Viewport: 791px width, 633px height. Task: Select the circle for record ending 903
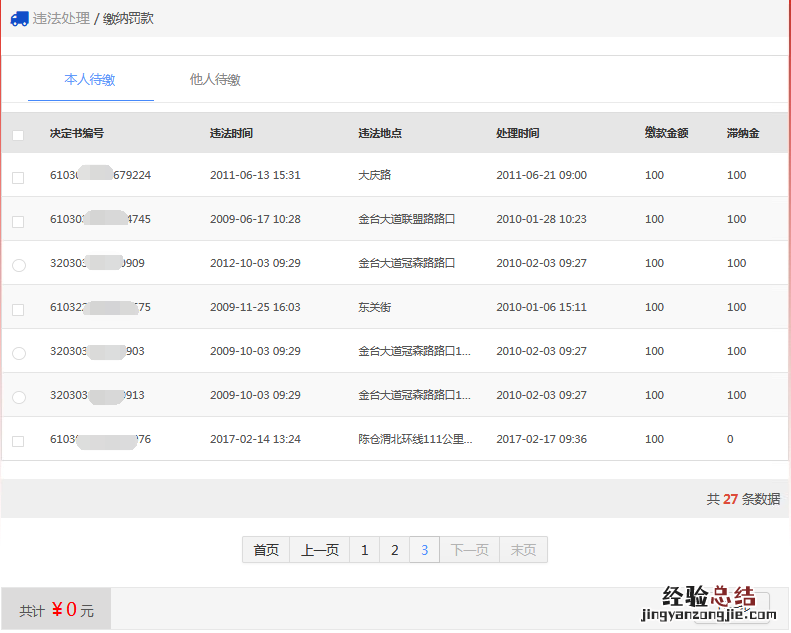click(18, 353)
